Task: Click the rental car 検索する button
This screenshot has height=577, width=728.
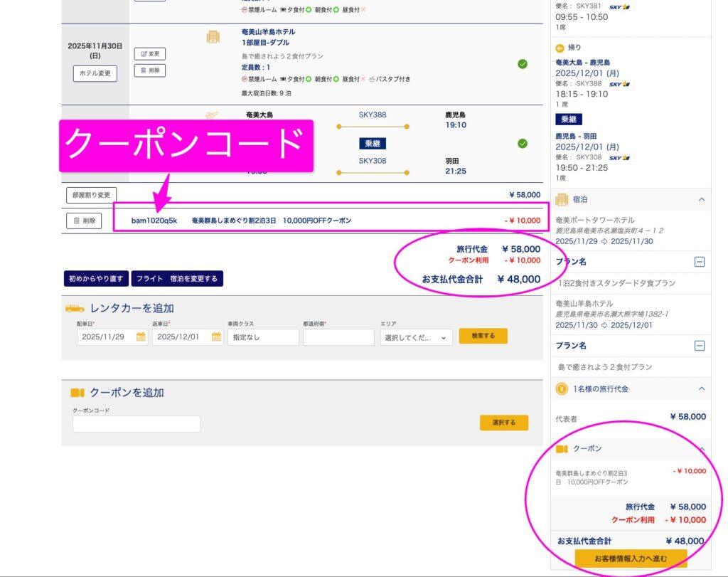Action: (483, 336)
